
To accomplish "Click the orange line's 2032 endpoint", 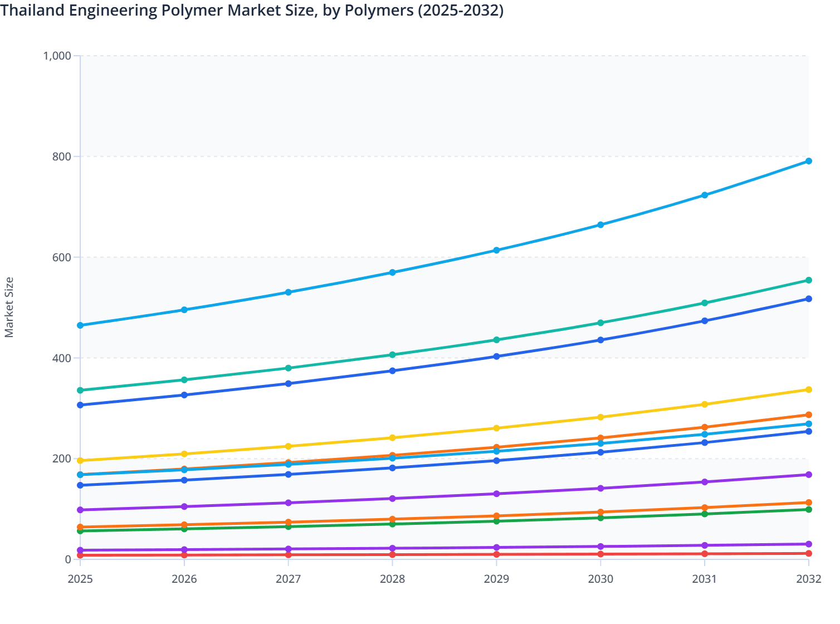I will click(x=808, y=415).
